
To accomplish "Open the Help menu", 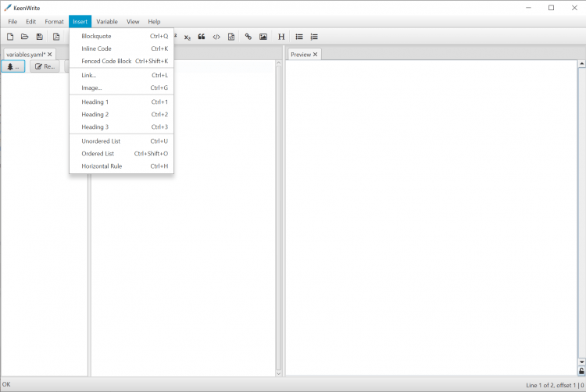I will 154,22.
